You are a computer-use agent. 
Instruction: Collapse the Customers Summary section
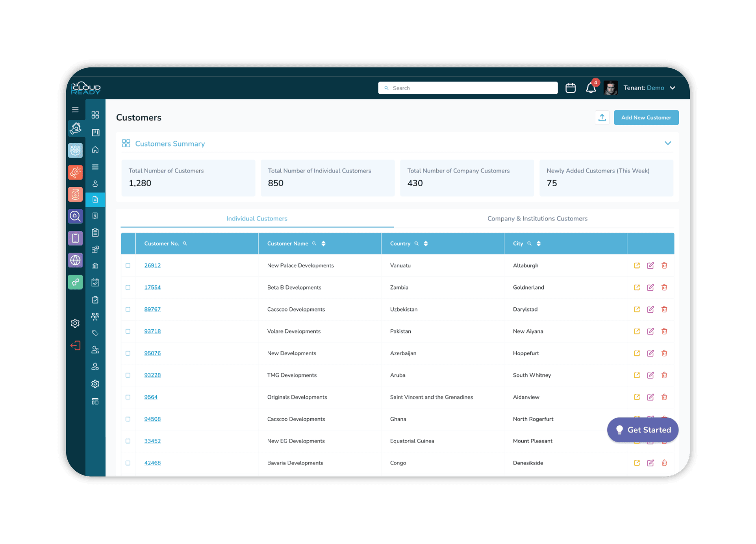[x=668, y=143]
